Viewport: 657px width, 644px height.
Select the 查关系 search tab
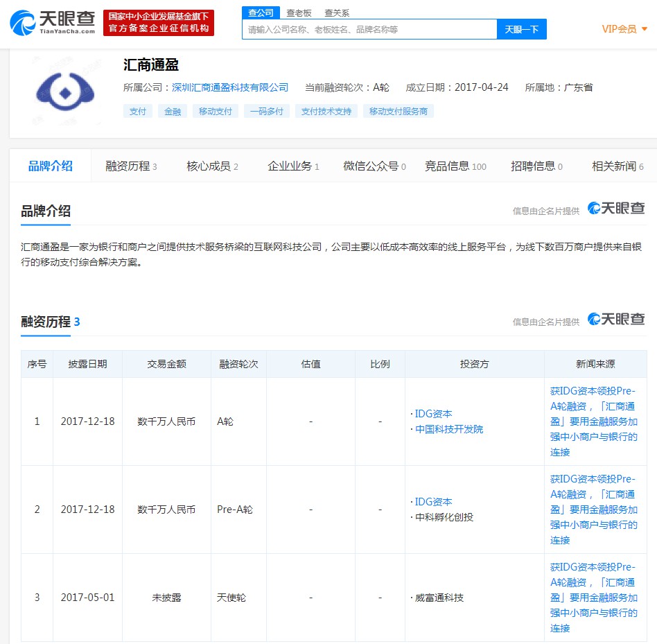click(336, 13)
